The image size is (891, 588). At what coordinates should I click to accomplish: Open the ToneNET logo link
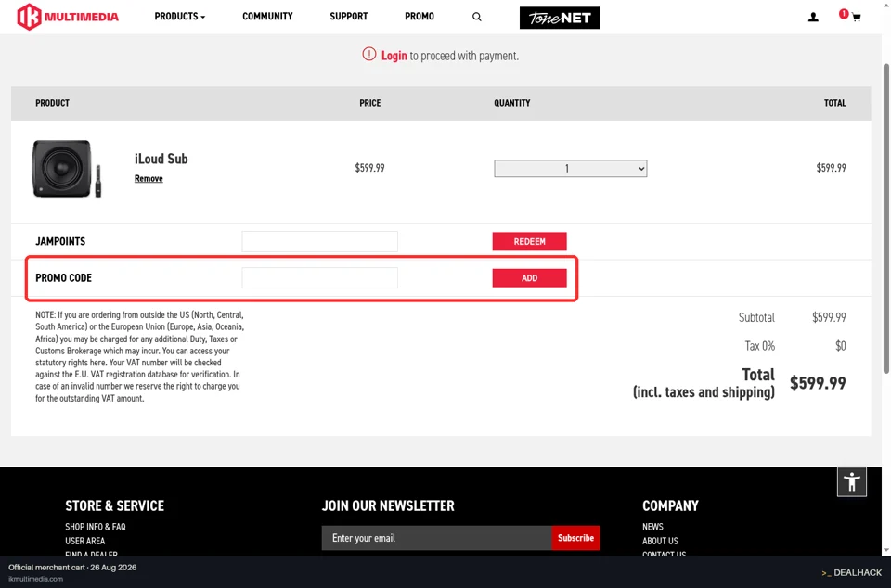560,18
